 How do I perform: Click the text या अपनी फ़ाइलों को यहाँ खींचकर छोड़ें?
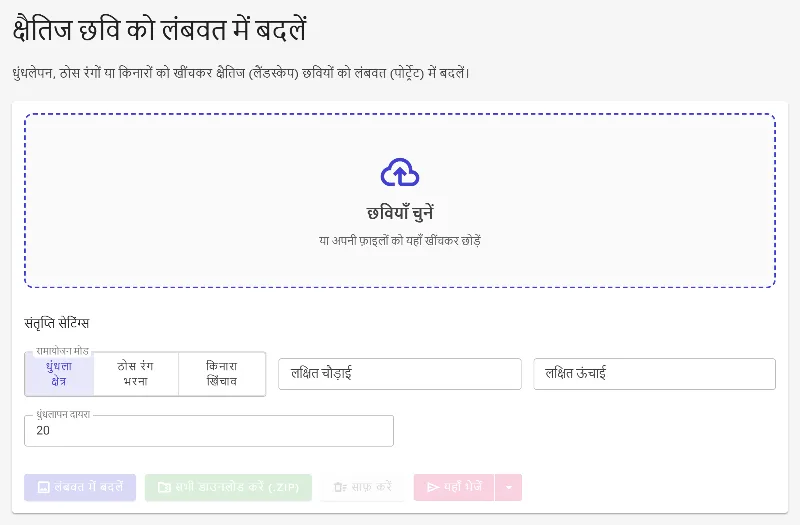(400, 241)
